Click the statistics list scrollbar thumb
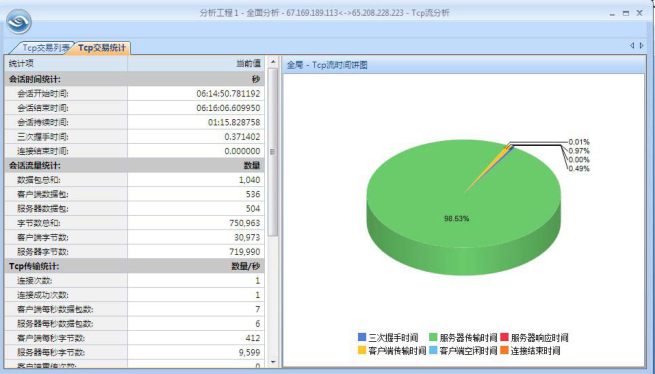655x374 pixels. (x=273, y=152)
